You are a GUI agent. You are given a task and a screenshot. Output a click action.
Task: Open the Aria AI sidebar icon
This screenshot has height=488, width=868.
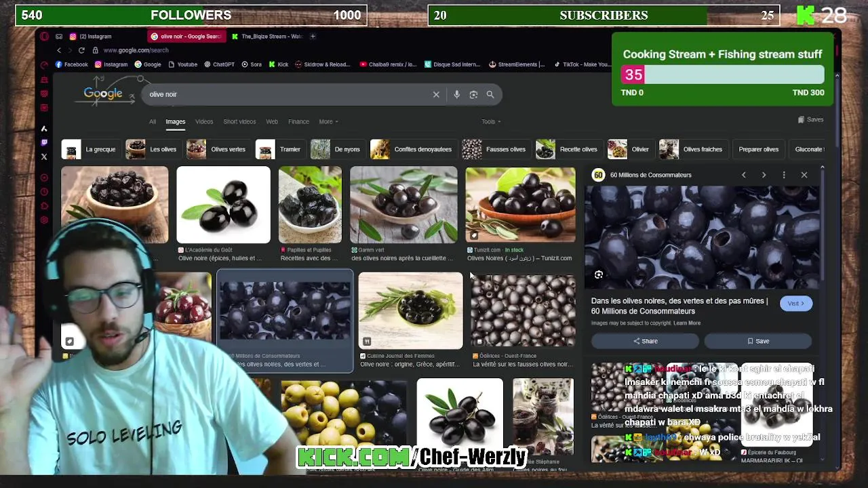tap(44, 129)
